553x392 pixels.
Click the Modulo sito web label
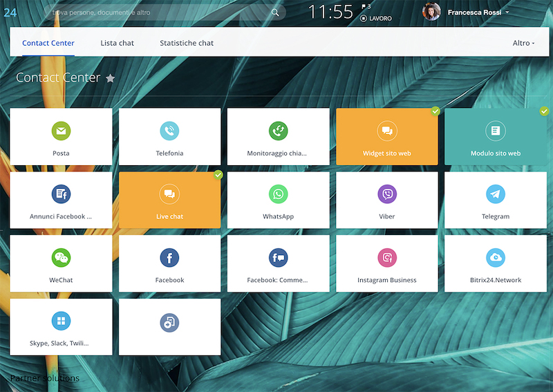coord(496,153)
